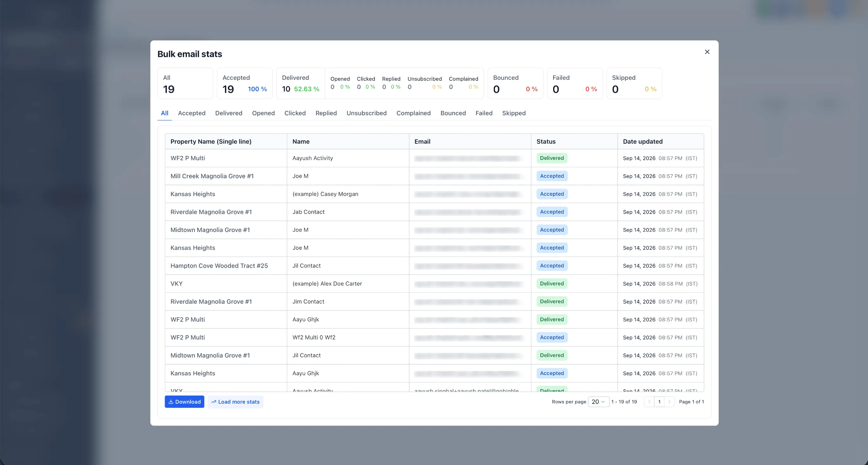Switch to the Complained tab
The image size is (868, 465).
(x=413, y=113)
